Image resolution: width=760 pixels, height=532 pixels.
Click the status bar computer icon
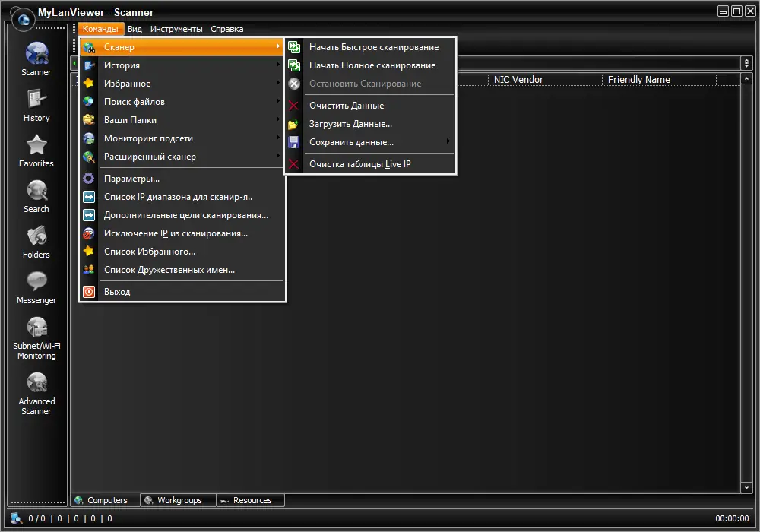(x=17, y=518)
